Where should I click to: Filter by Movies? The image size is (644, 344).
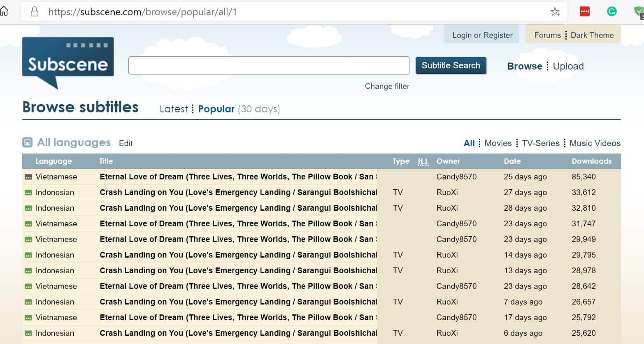(x=498, y=143)
